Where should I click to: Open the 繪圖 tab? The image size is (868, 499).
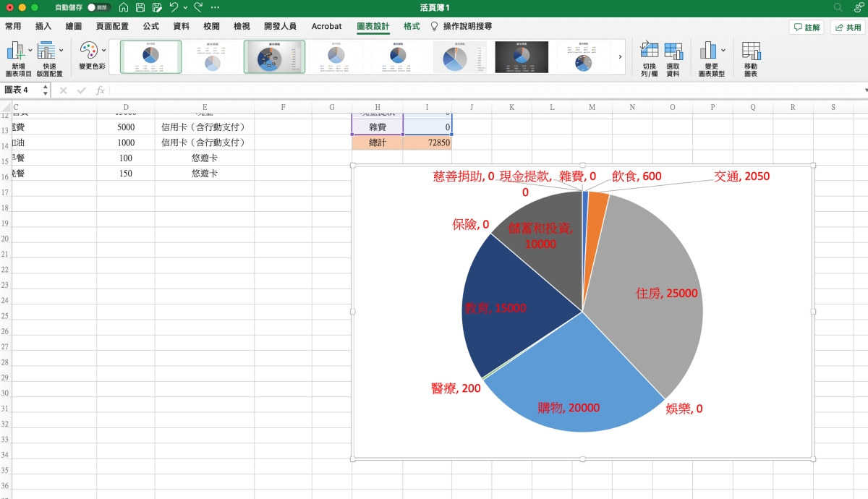click(x=74, y=26)
